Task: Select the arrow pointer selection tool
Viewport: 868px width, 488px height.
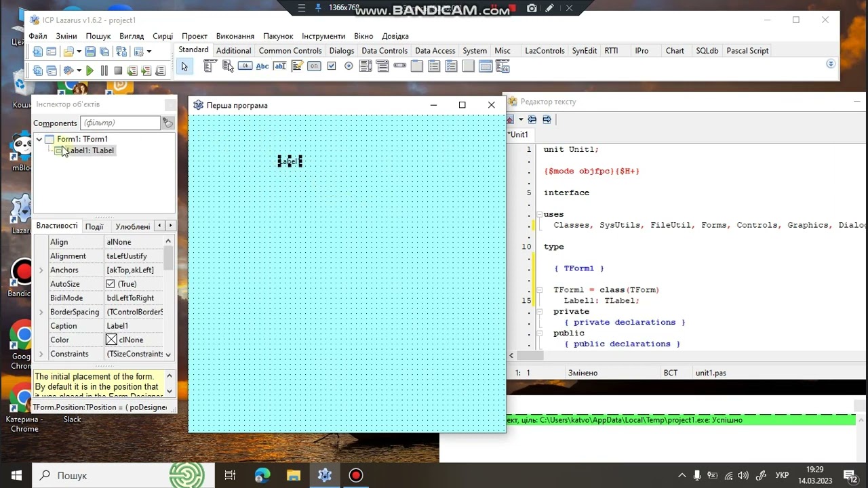Action: [184, 66]
